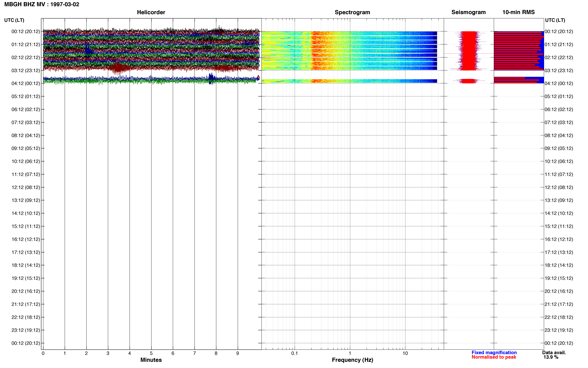
Task: Click the '10-min RMS' panel heading
Action: (518, 12)
